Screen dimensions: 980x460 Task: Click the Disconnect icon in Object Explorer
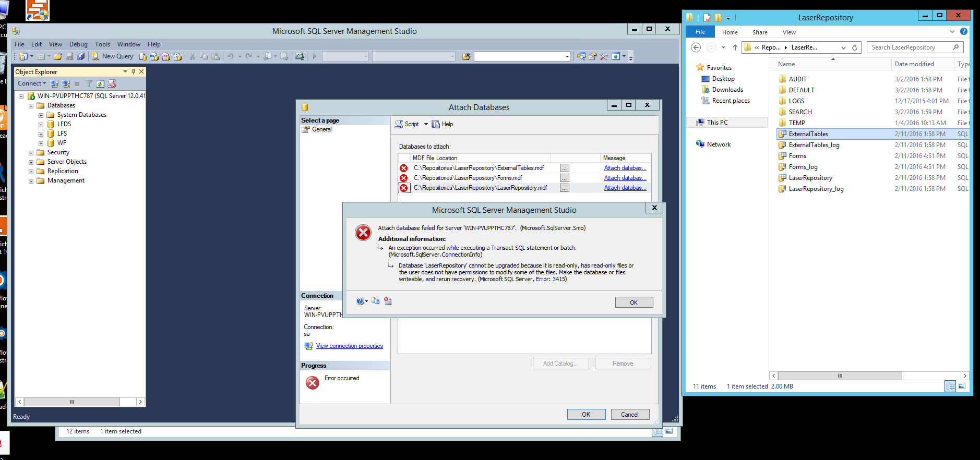[66, 83]
